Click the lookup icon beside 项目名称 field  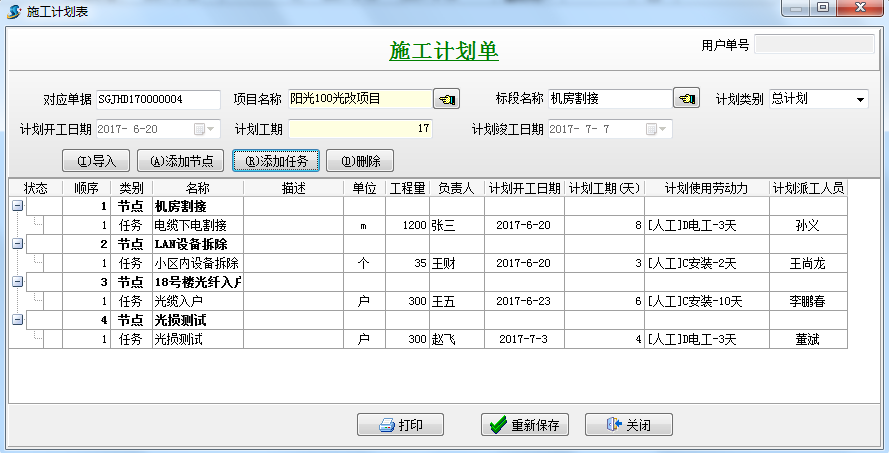click(446, 99)
